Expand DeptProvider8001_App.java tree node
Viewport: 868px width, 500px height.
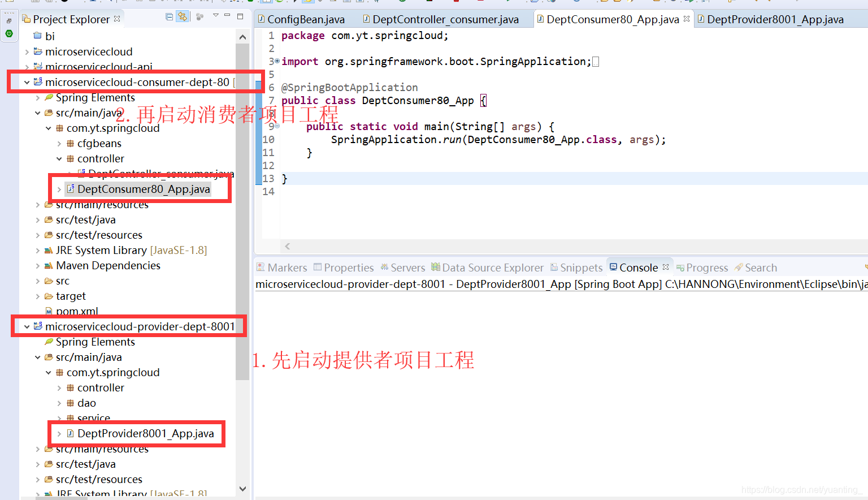pyautogui.click(x=59, y=433)
